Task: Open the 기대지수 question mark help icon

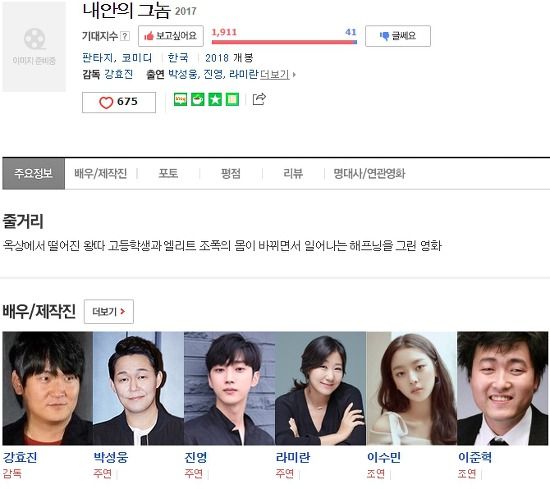Action: click(125, 36)
